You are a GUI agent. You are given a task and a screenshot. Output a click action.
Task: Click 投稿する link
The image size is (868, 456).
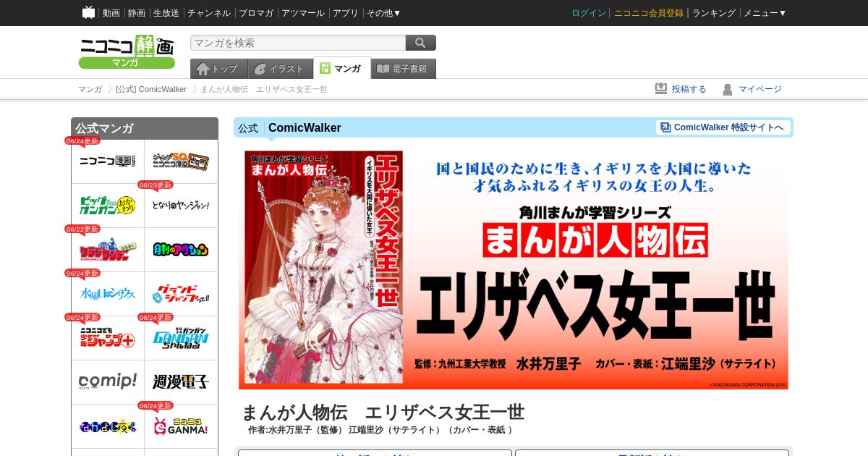pos(681,89)
